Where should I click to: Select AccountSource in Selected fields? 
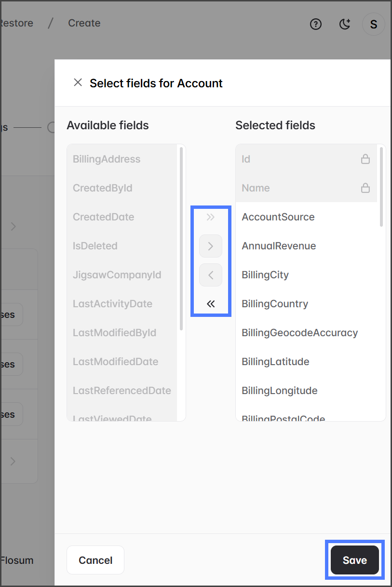point(278,217)
